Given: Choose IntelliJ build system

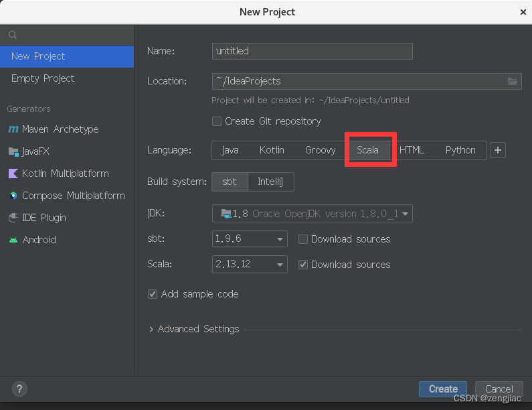Looking at the screenshot, I should point(270,182).
